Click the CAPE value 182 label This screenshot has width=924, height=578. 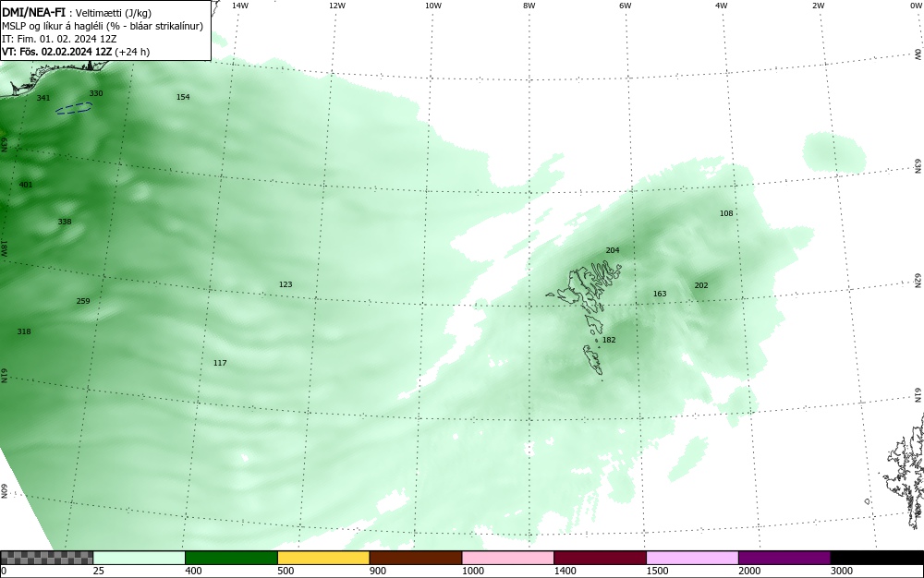(x=609, y=340)
